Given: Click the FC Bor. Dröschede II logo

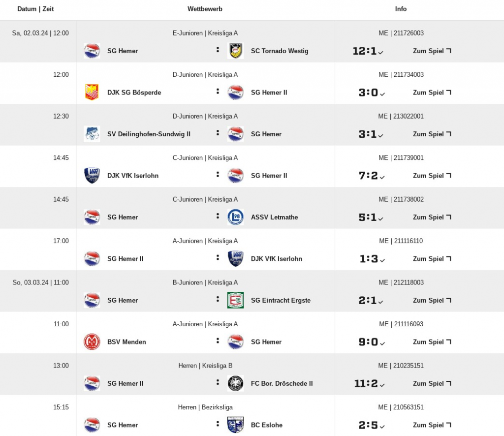Looking at the screenshot, I should [235, 383].
